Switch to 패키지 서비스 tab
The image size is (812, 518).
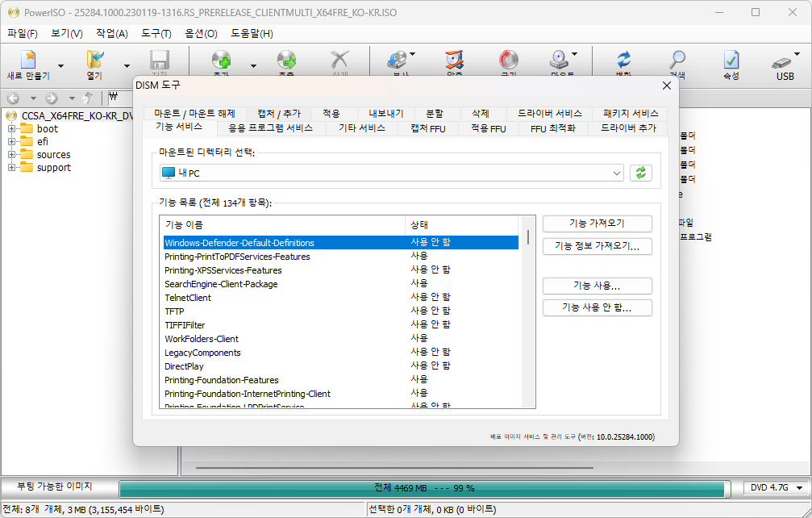pyautogui.click(x=631, y=114)
